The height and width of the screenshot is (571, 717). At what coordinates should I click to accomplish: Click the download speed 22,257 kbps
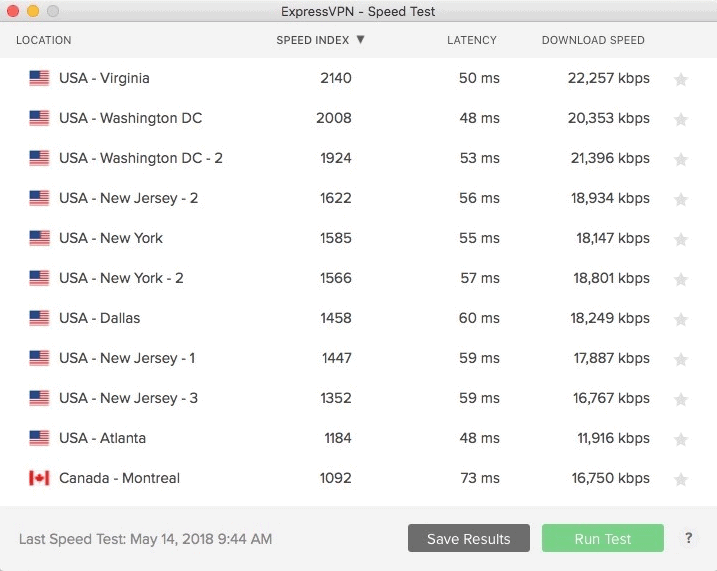pyautogui.click(x=609, y=78)
